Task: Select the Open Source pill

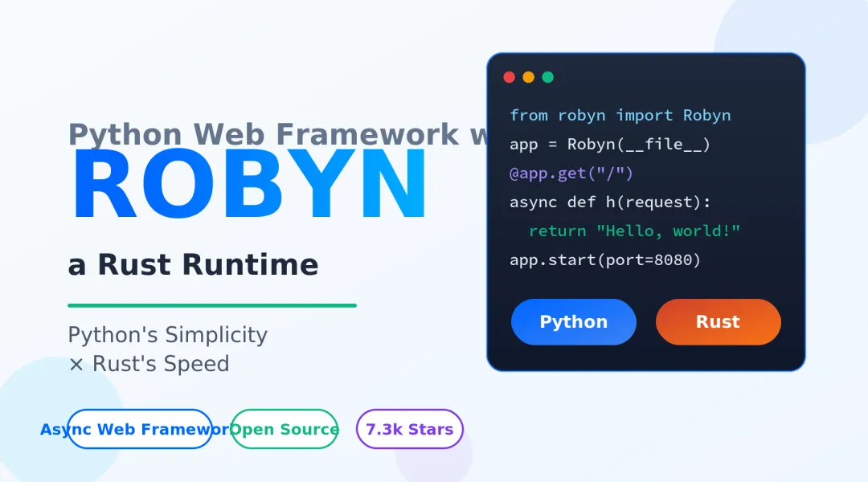Action: (284, 429)
